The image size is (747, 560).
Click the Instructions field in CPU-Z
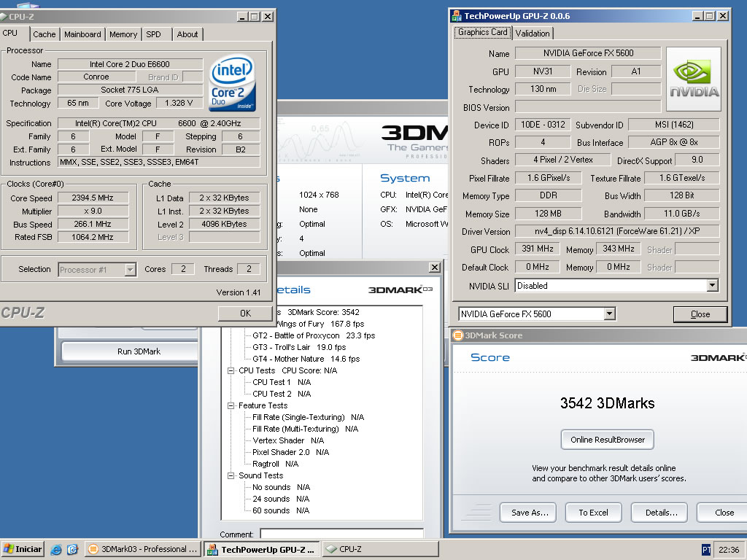[158, 163]
